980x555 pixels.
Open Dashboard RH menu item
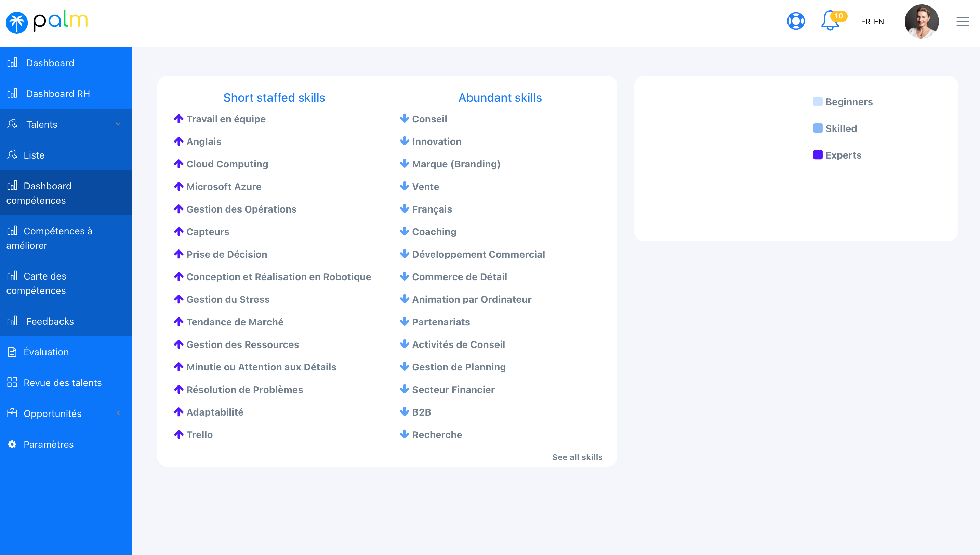58,94
